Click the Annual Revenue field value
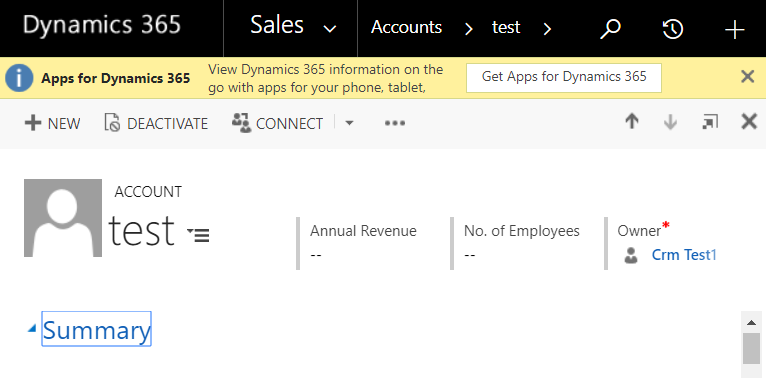This screenshot has height=378, width=766. pyautogui.click(x=316, y=255)
